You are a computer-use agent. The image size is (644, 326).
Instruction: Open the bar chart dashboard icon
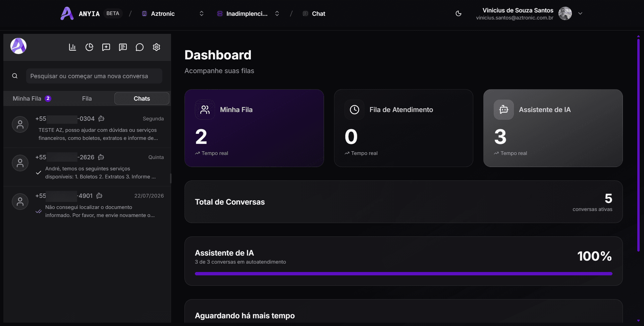pos(72,47)
